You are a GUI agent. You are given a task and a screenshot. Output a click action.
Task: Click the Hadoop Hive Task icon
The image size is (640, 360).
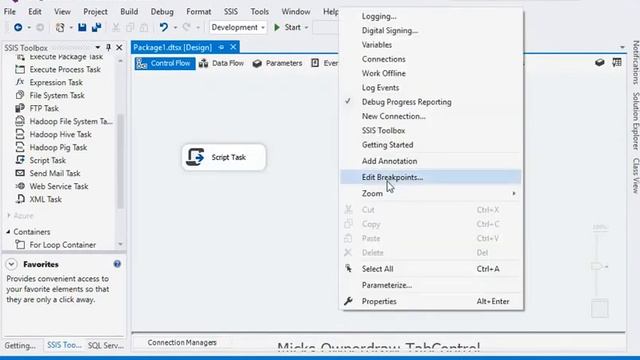pyautogui.click(x=20, y=134)
